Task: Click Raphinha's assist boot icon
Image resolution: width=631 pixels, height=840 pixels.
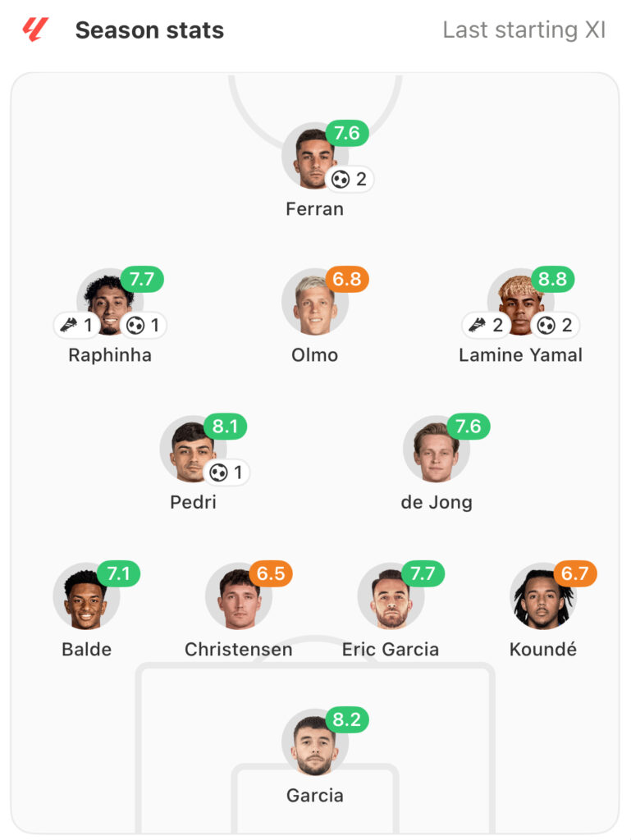Action: [x=69, y=325]
